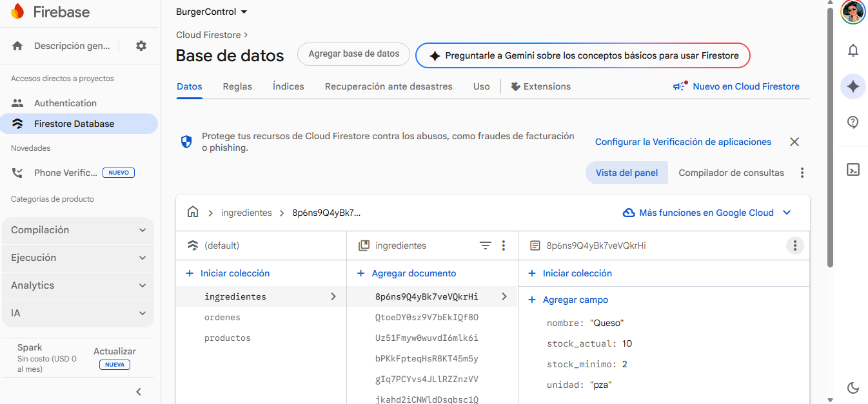The width and height of the screenshot is (868, 404).
Task: Open ingredientes collection three-dot menu
Action: pos(504,245)
